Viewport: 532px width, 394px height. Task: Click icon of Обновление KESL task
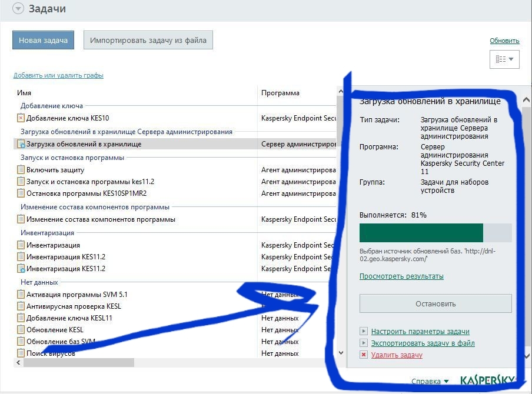point(21,329)
